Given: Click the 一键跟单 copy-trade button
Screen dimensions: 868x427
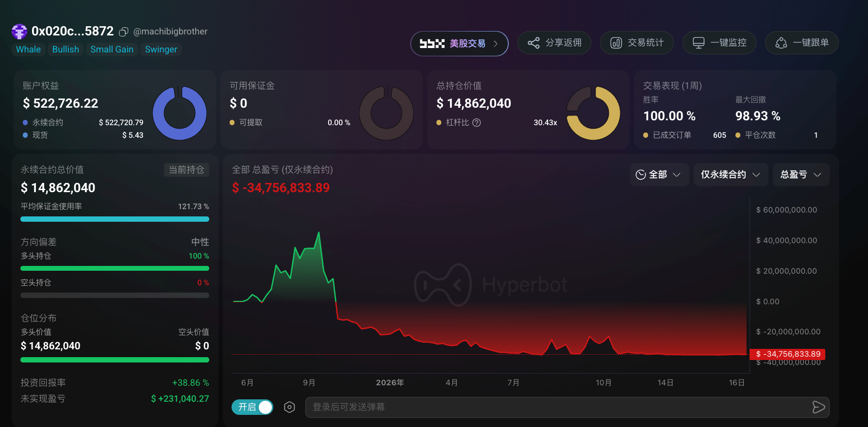Looking at the screenshot, I should (802, 43).
